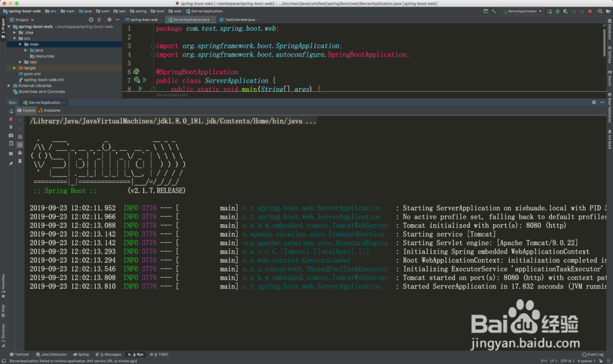Clear all console output with trash icon
Screen dimensions: 613x364
20,161
